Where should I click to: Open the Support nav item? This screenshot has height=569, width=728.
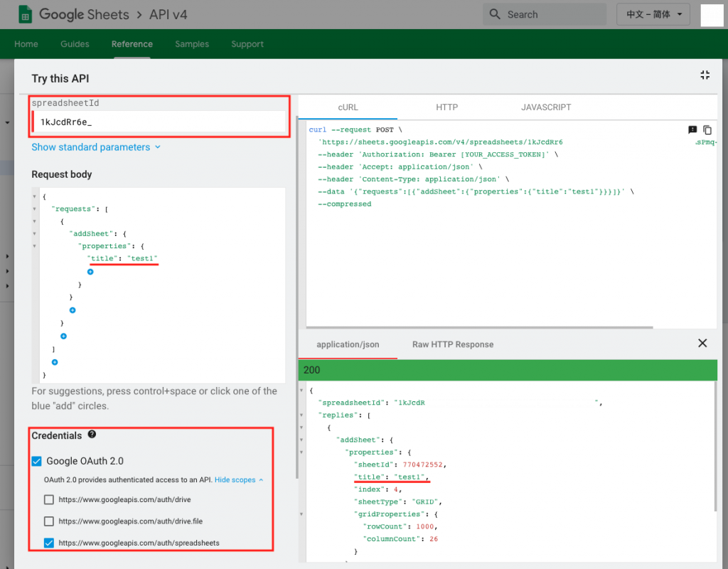tap(247, 44)
